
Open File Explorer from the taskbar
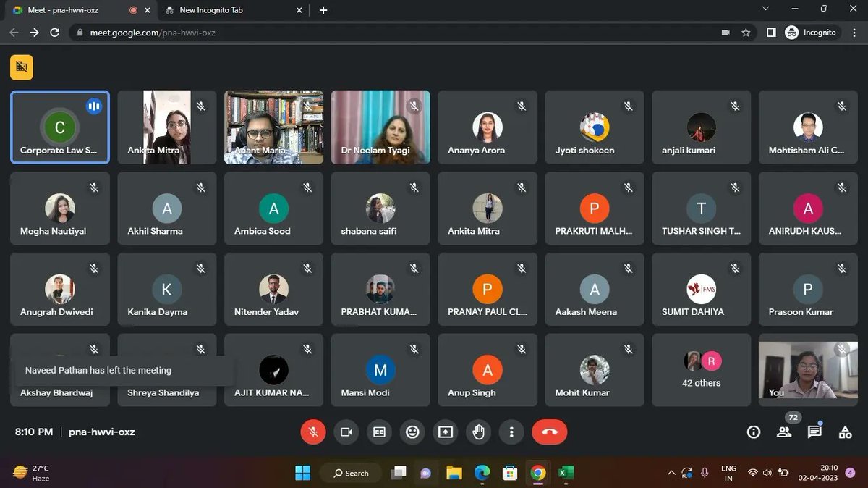[454, 473]
